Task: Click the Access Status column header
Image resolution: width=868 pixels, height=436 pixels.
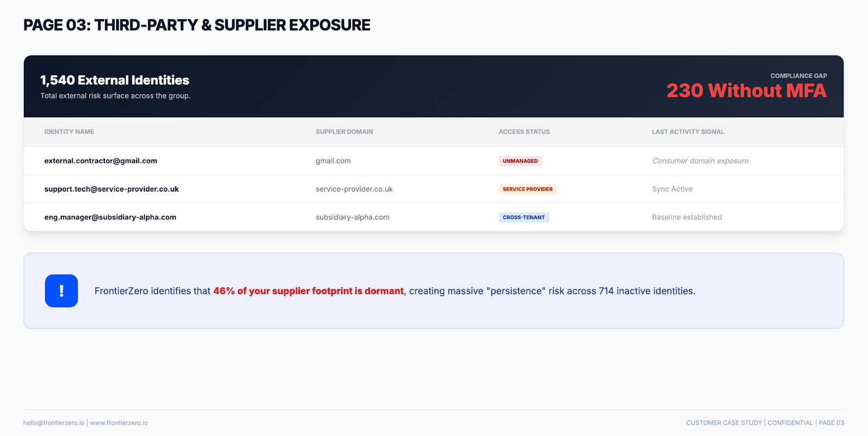Action: tap(524, 132)
